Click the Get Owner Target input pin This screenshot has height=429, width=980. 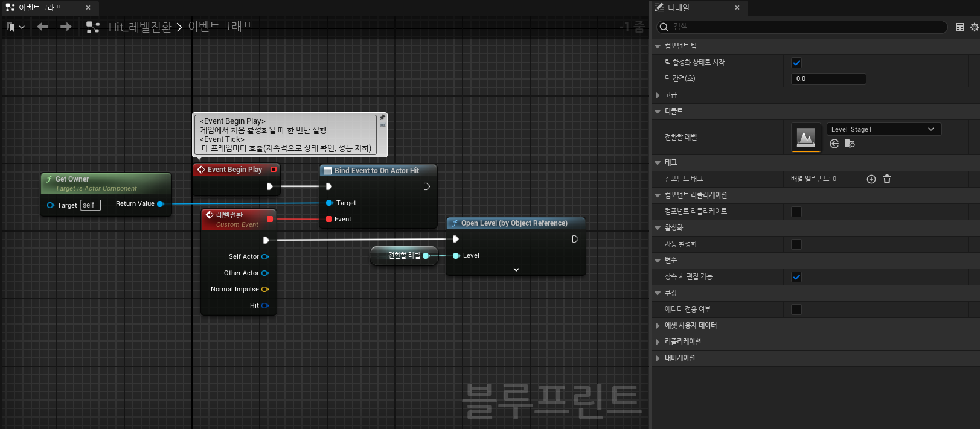click(x=51, y=205)
